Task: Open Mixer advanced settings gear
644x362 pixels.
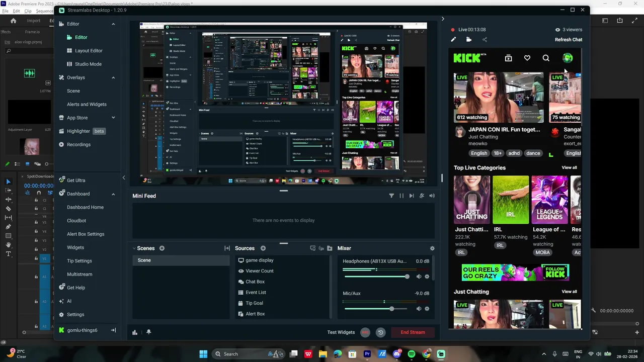Action: click(x=432, y=248)
